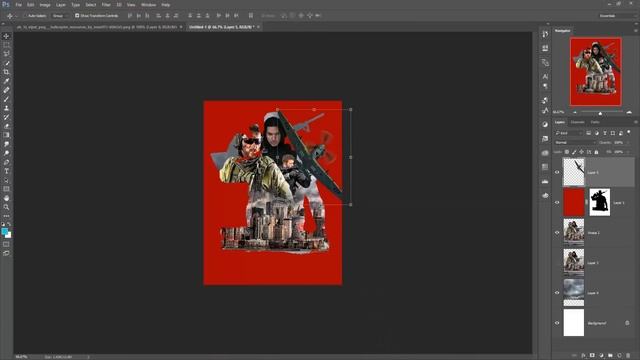Image resolution: width=640 pixels, height=360 pixels.
Task: Open Navigator panel flyout menu
Action: pyautogui.click(x=636, y=31)
